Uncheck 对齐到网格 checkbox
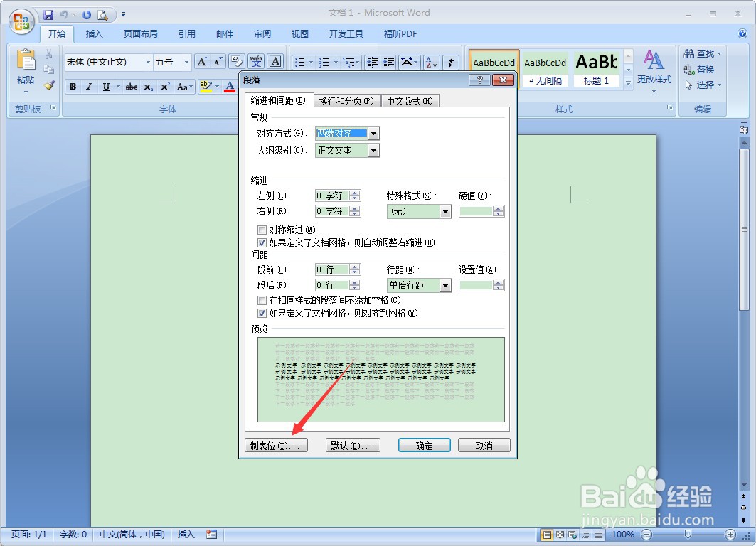Screen dimensions: 756x546 pyautogui.click(x=262, y=314)
